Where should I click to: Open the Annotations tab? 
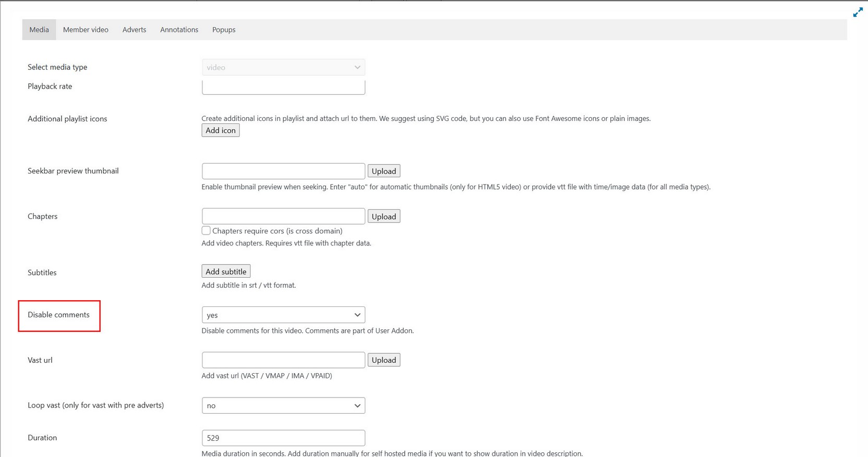pyautogui.click(x=179, y=30)
